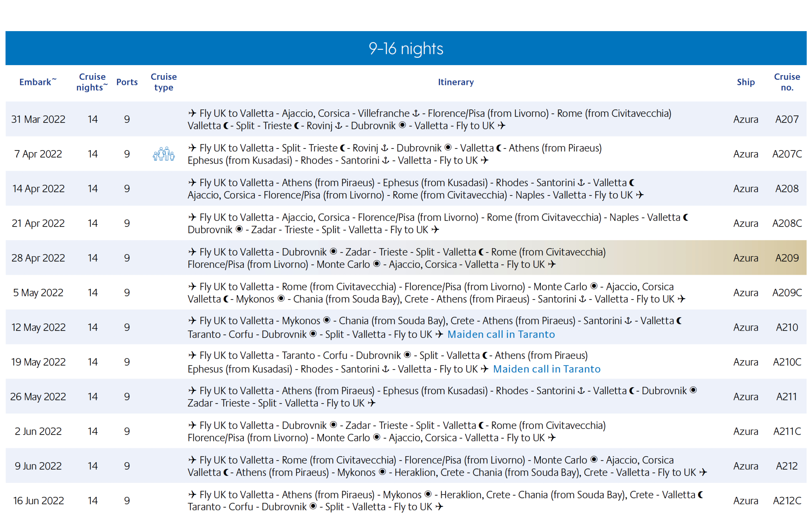Click the Cruise no. column header
This screenshot has width=812, height=523.
click(787, 82)
